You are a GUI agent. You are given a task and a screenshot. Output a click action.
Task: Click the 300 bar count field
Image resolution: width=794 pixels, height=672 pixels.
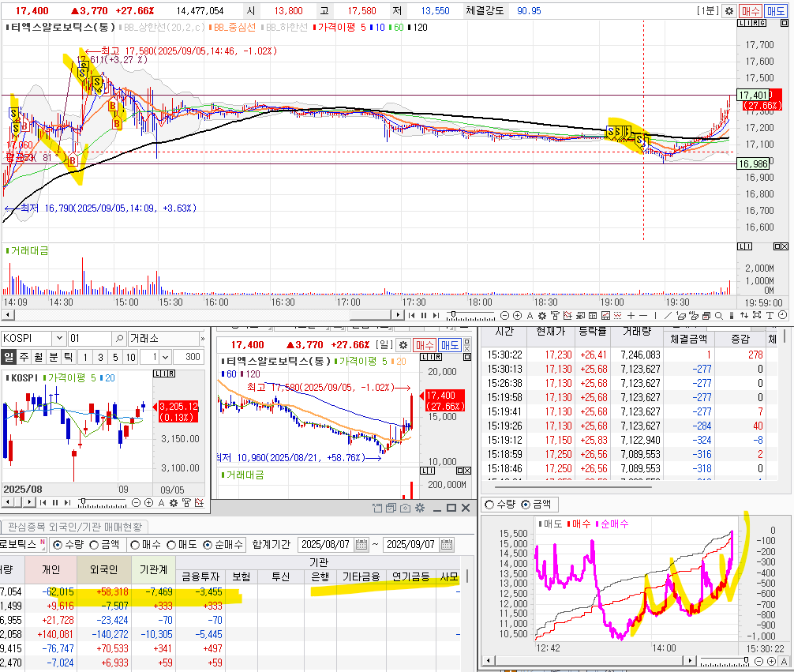coord(189,357)
